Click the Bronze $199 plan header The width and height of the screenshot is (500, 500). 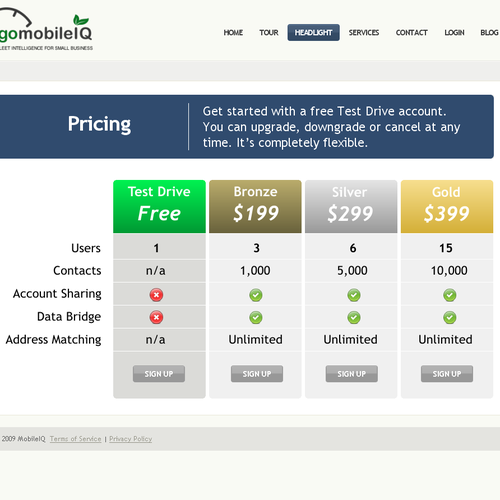255,206
